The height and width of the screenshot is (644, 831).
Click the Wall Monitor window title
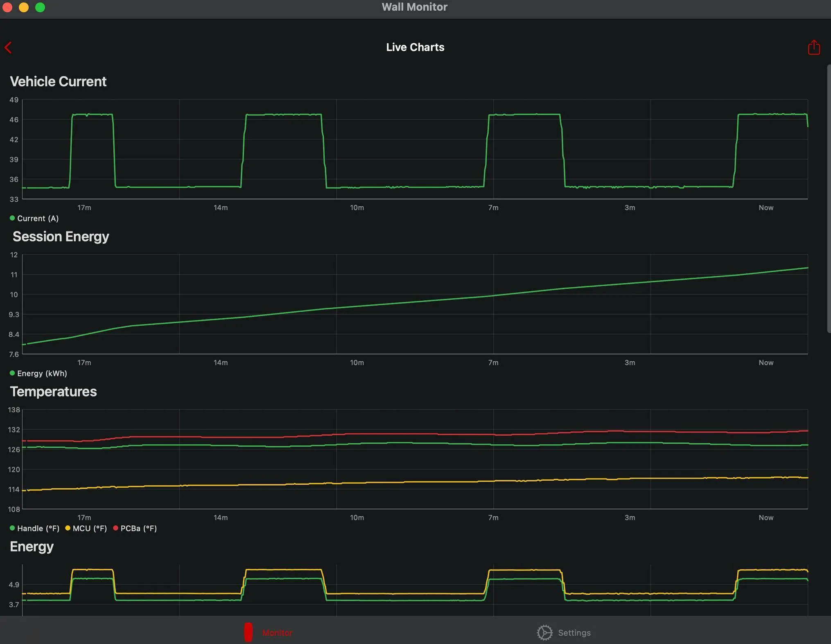415,7
